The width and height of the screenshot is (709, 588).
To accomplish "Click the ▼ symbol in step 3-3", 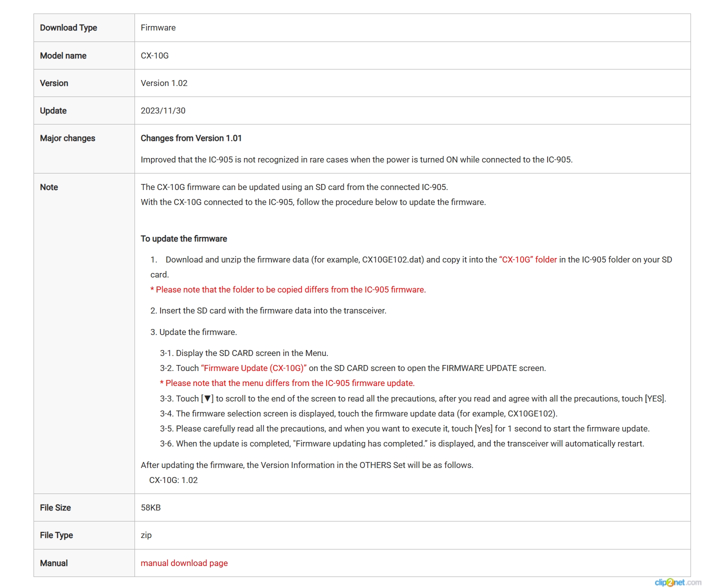I will [207, 398].
